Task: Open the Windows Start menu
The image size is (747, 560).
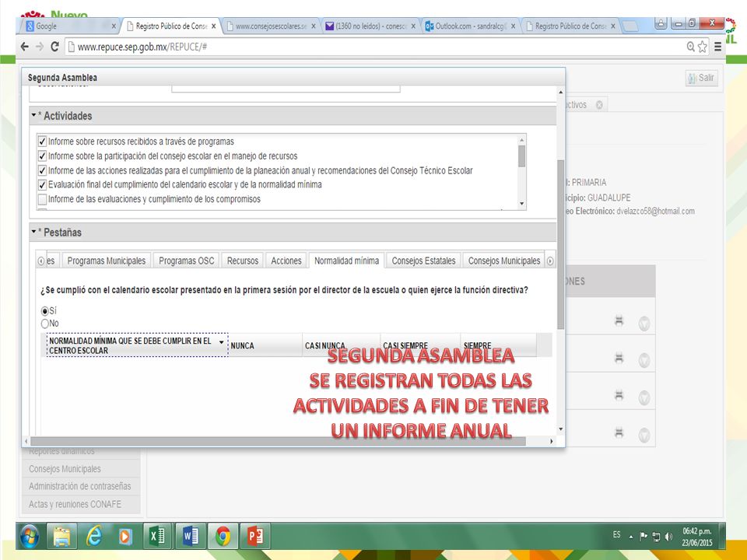Action: (30, 537)
